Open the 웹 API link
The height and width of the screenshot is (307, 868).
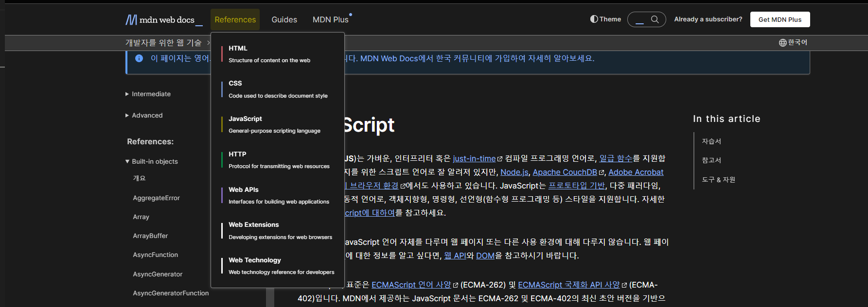[455, 256]
